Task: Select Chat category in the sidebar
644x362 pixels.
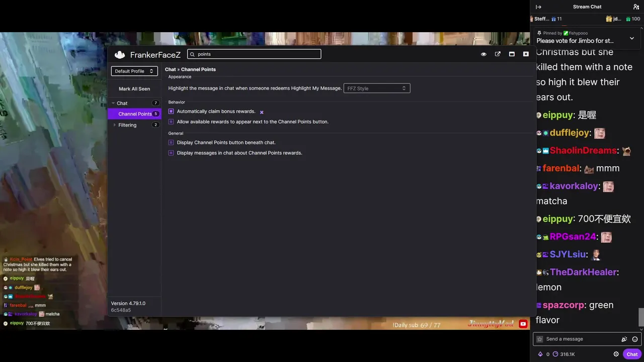Action: point(134,103)
